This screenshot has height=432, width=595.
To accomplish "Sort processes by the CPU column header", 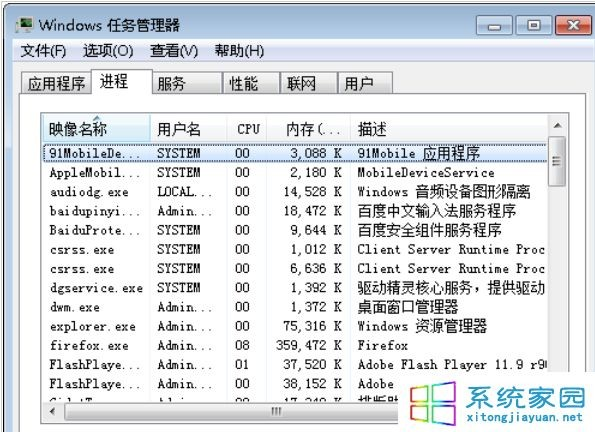I will (247, 129).
